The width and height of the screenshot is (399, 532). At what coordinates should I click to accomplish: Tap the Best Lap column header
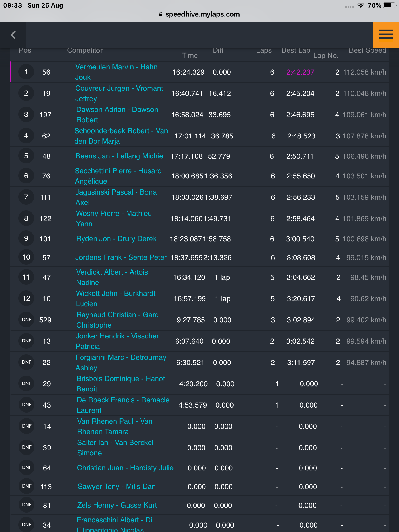pyautogui.click(x=296, y=50)
